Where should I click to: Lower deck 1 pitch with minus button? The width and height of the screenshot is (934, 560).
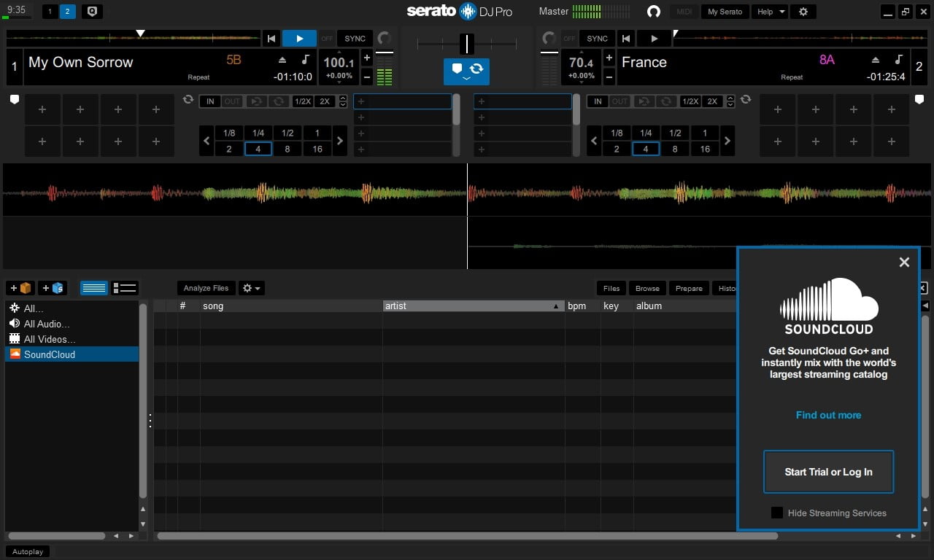(x=366, y=77)
